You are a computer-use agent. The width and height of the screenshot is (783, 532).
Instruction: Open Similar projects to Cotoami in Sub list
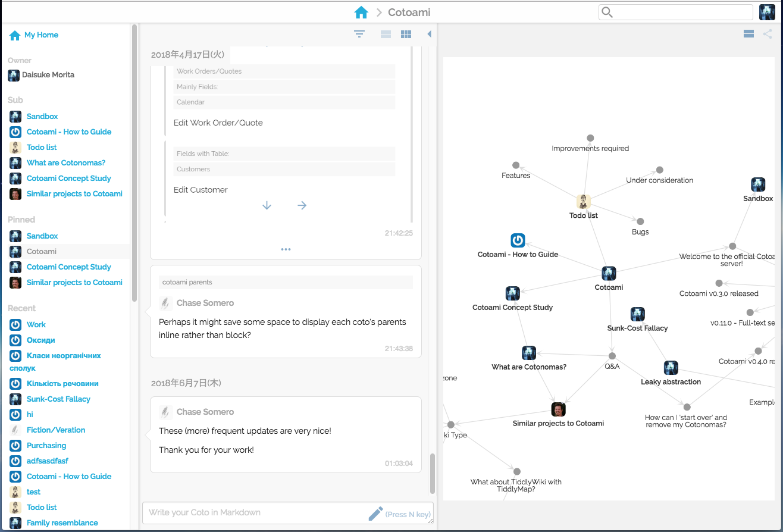click(74, 194)
